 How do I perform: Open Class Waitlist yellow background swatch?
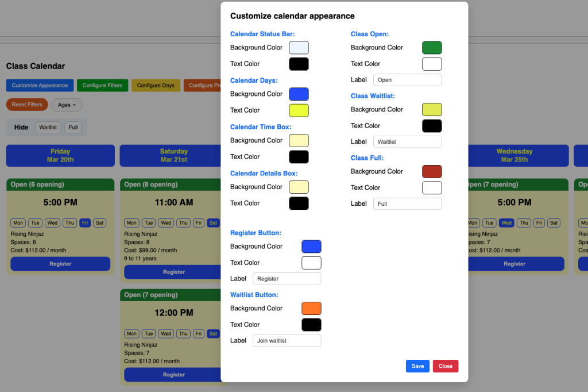(x=432, y=110)
